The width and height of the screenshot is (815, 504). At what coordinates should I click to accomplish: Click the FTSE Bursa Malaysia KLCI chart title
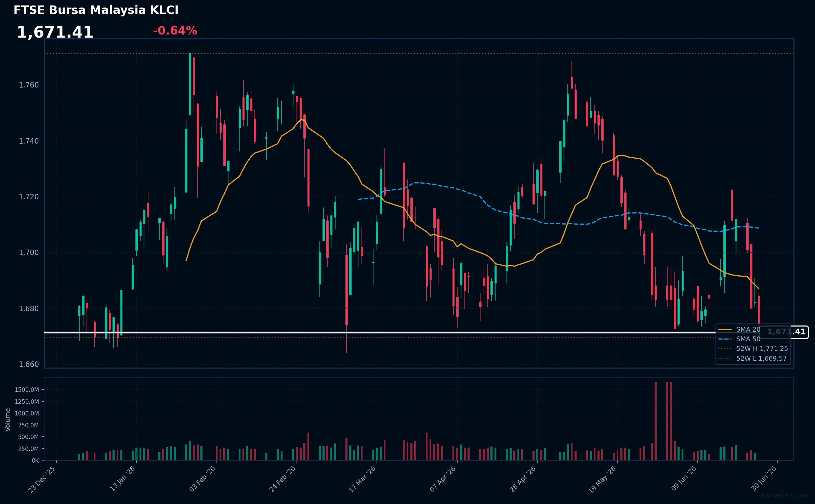click(96, 10)
